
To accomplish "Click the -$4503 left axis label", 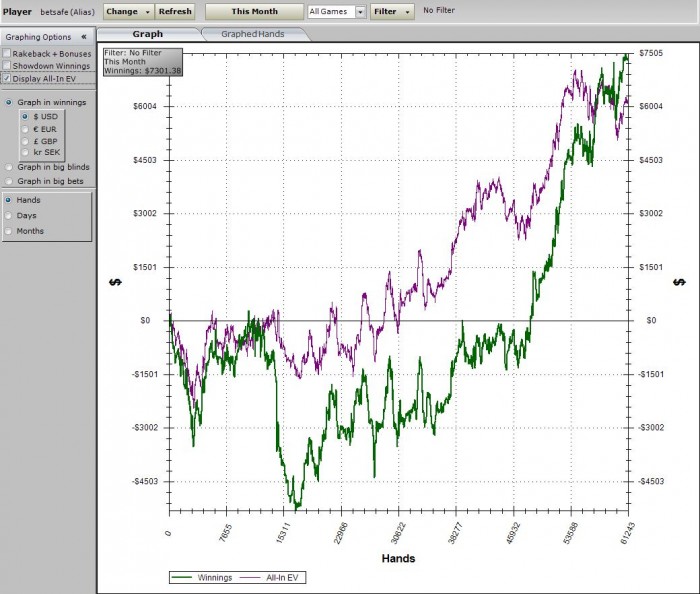I will click(145, 481).
